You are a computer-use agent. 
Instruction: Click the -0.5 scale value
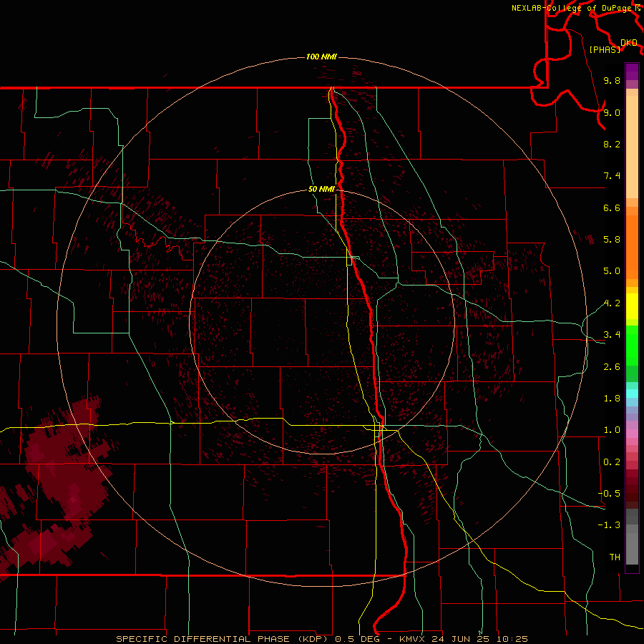pyautogui.click(x=609, y=494)
